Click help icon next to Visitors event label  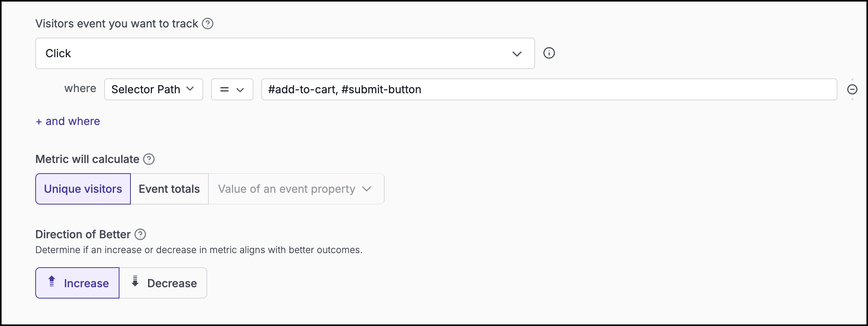(208, 24)
